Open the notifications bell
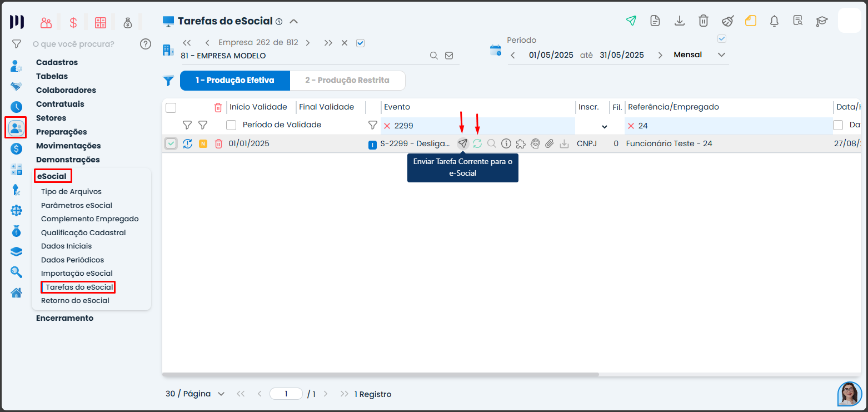This screenshot has width=868, height=412. click(x=774, y=21)
